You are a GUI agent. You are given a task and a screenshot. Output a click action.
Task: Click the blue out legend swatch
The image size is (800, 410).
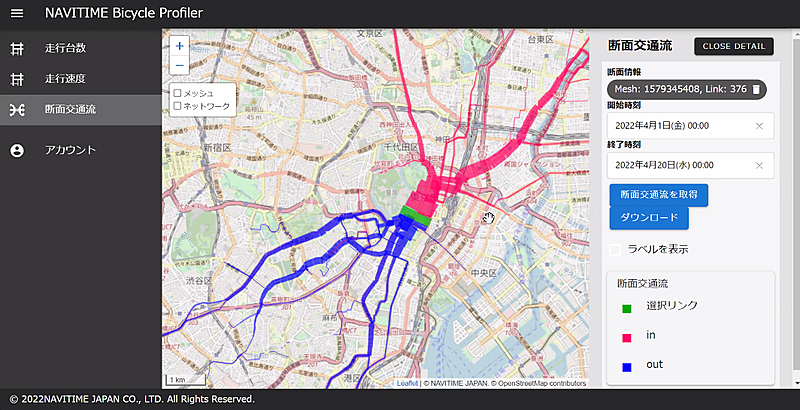[627, 367]
